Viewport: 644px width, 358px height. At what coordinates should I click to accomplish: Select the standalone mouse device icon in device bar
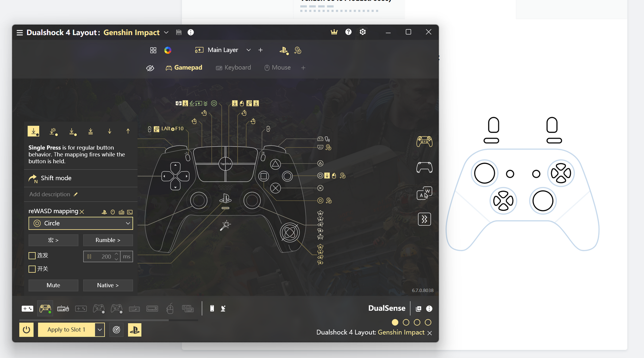170,308
